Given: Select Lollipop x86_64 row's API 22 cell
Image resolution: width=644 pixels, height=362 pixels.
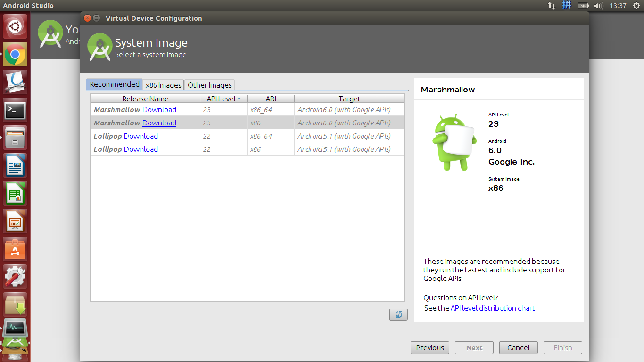Looking at the screenshot, I should pos(223,136).
